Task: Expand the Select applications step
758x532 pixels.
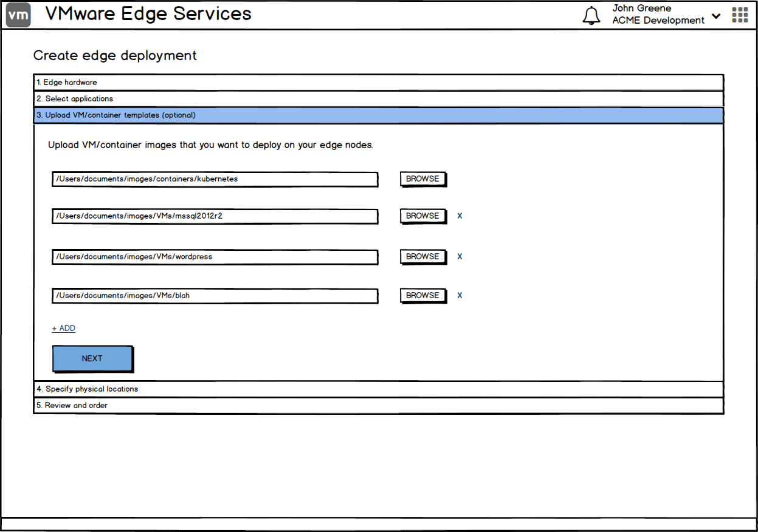Action: click(379, 99)
